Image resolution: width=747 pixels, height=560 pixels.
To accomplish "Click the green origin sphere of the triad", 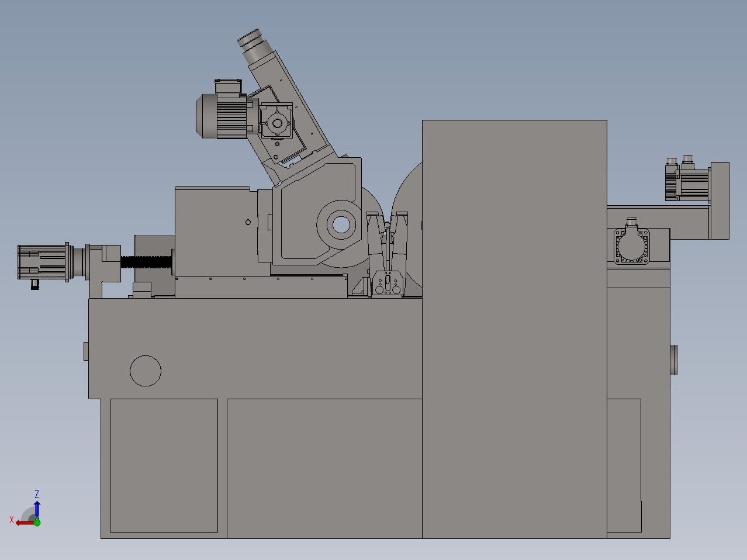I will coord(37,522).
